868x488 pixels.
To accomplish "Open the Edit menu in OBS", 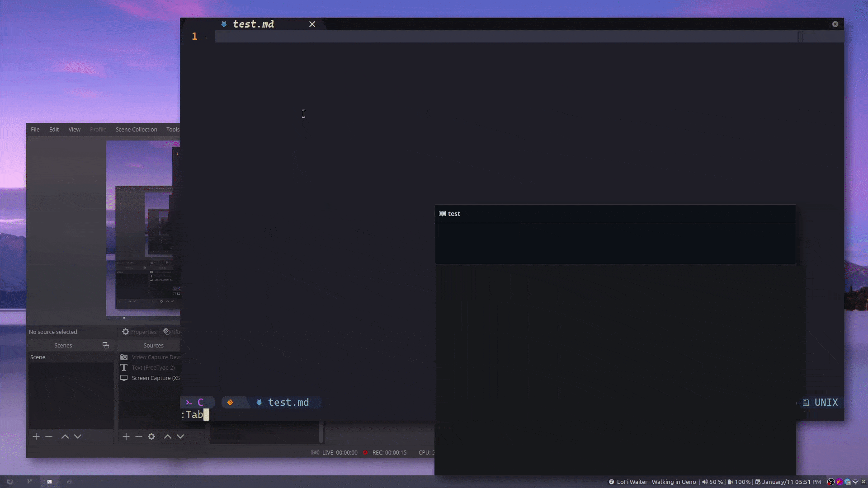I will (x=54, y=129).
